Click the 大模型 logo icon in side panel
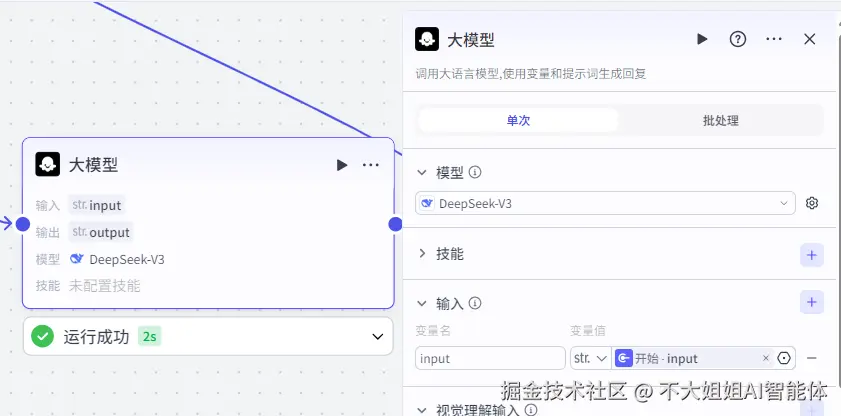 coord(427,39)
